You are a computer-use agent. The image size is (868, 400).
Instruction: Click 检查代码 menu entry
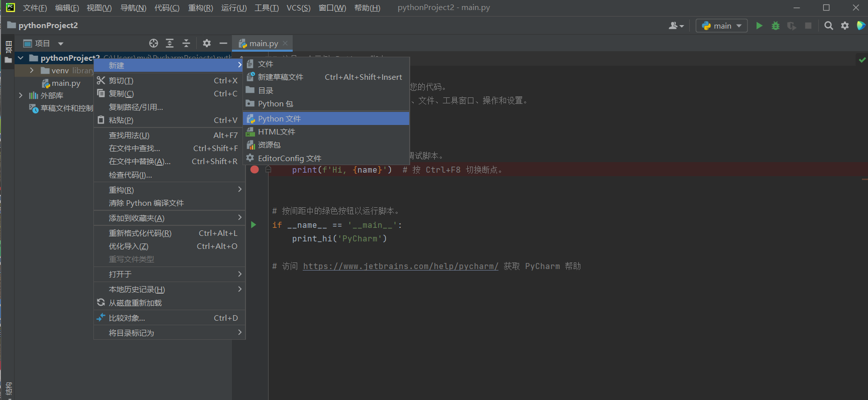click(169, 175)
